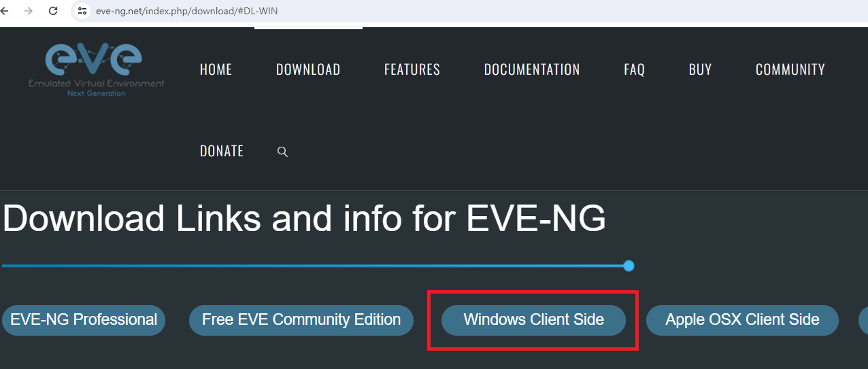868x369 pixels.
Task: Open the FEATURES menu item
Action: (412, 69)
